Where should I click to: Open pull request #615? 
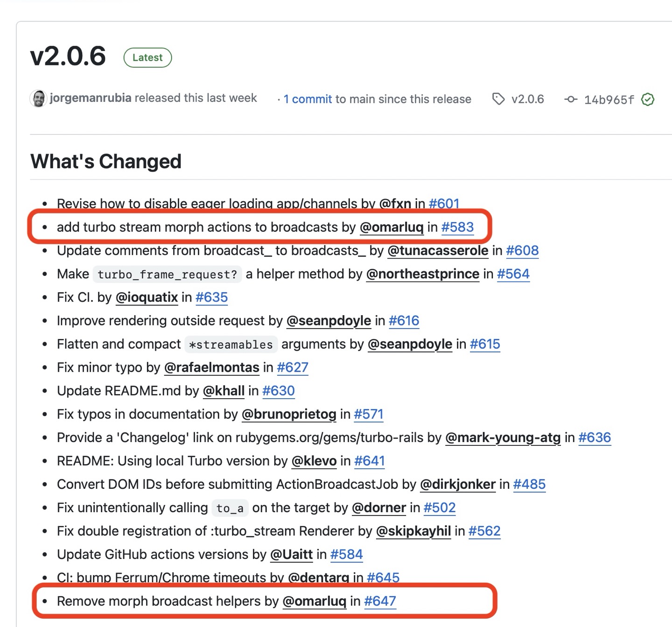(485, 344)
